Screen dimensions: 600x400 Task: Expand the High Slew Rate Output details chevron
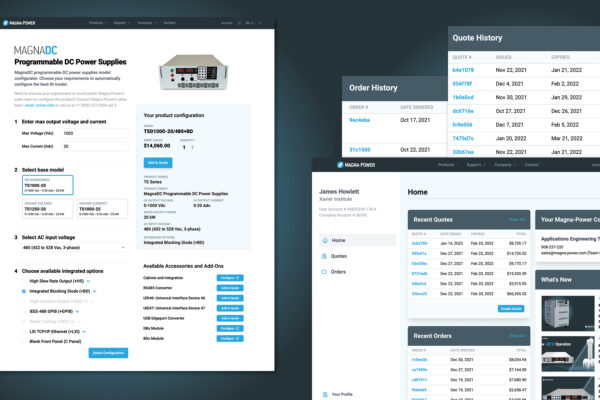tap(88, 281)
